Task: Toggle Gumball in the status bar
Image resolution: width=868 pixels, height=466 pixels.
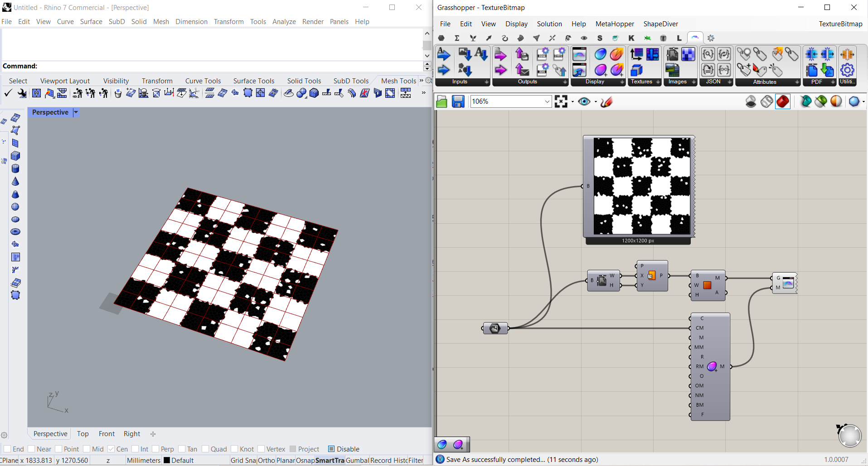Action: [357, 460]
